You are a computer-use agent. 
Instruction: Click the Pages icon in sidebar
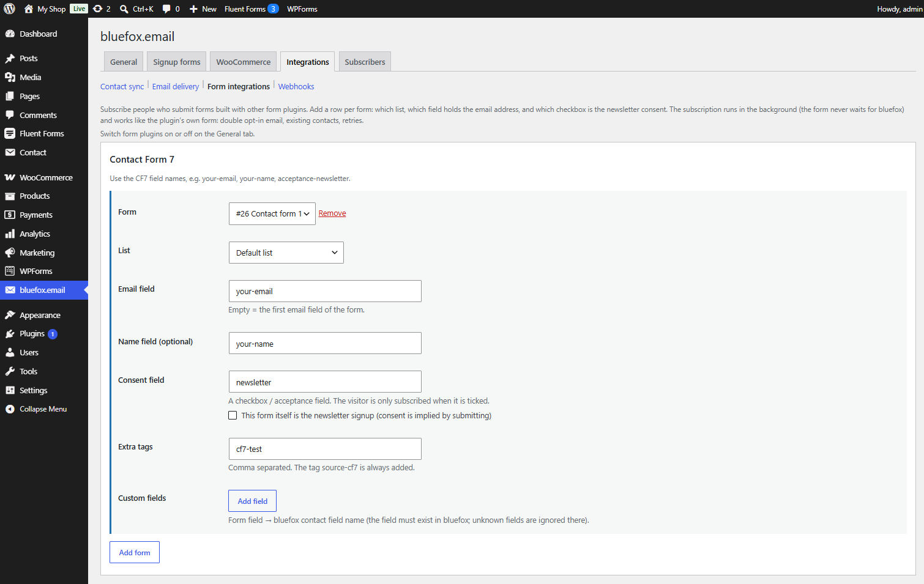click(10, 96)
